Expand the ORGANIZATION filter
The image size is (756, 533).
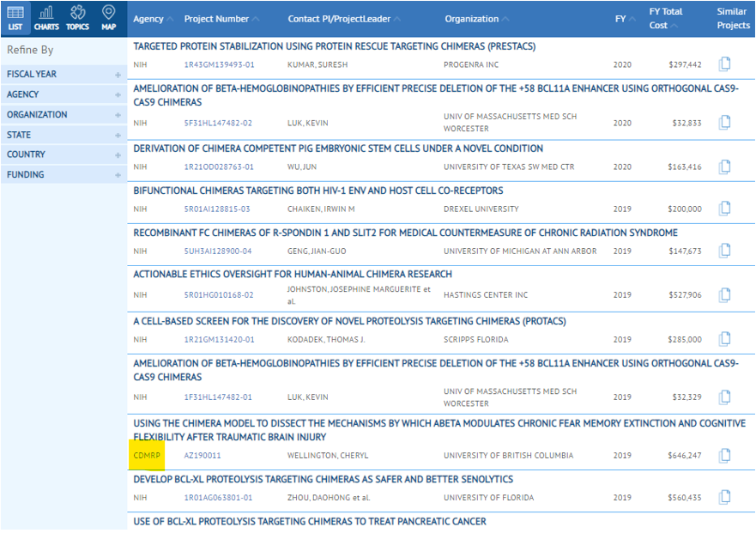coord(64,115)
